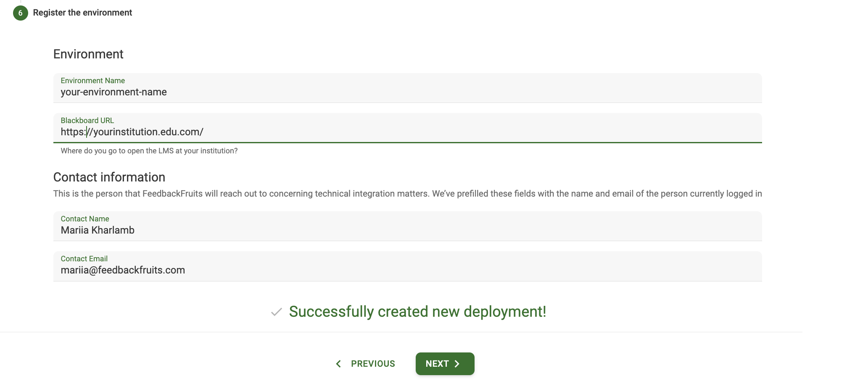Click the Environment section heading
868x389 pixels.
(88, 54)
